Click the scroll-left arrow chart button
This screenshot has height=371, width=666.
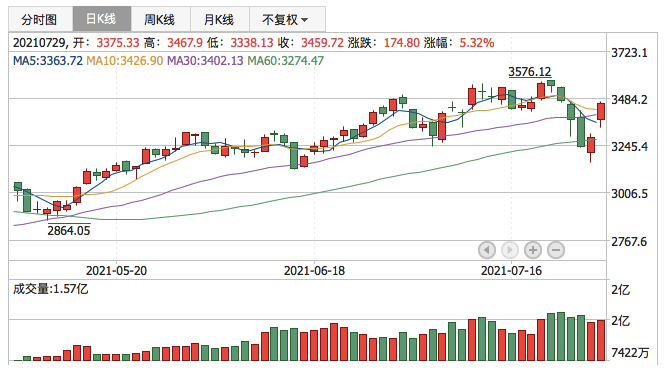pos(487,250)
